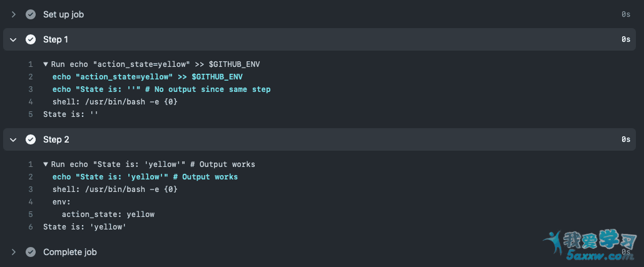Click the Set up job success checkmark icon

(30, 14)
